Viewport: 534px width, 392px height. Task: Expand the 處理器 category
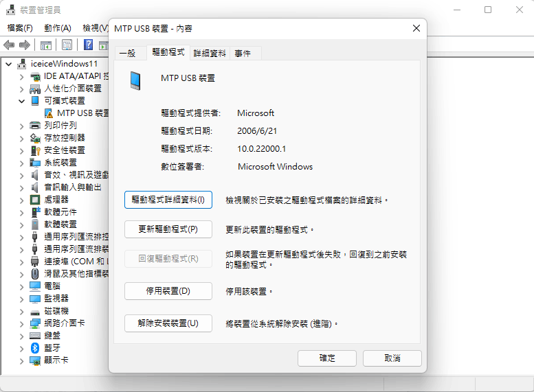click(22, 200)
